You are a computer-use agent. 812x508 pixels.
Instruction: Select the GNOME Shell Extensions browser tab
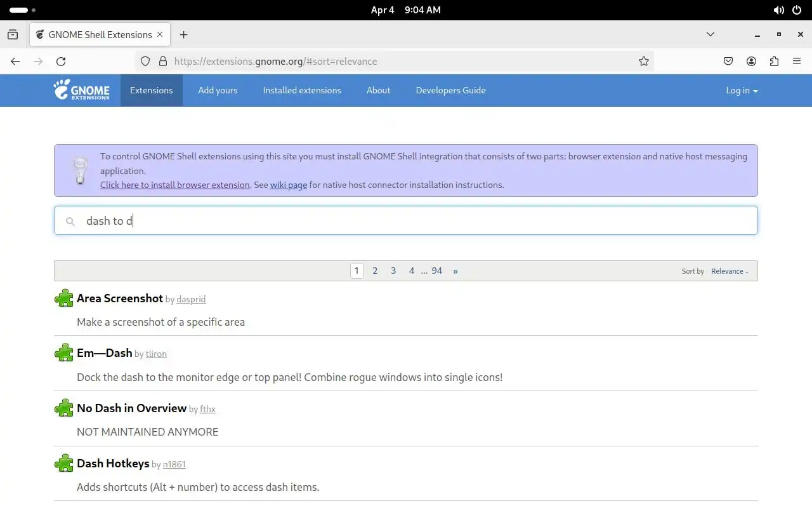[x=100, y=34]
